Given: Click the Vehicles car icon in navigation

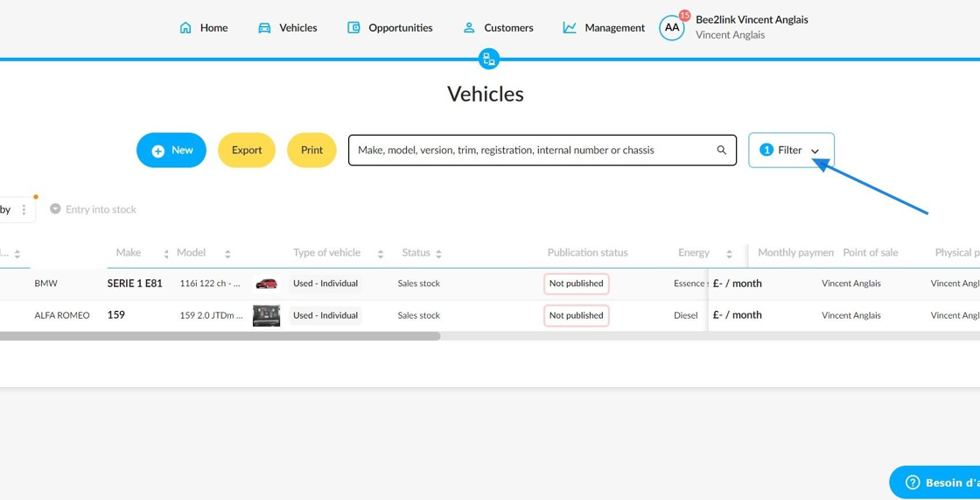Looking at the screenshot, I should tap(264, 27).
